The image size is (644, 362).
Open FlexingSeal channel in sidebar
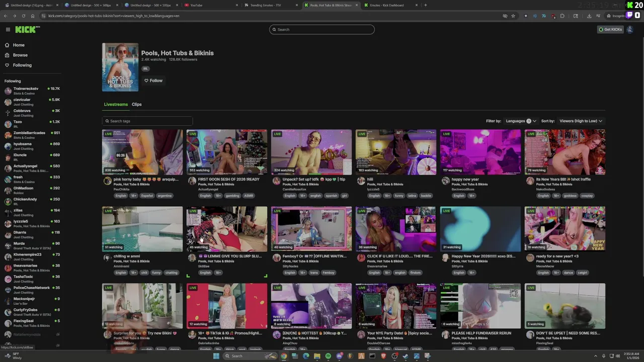tap(32, 323)
